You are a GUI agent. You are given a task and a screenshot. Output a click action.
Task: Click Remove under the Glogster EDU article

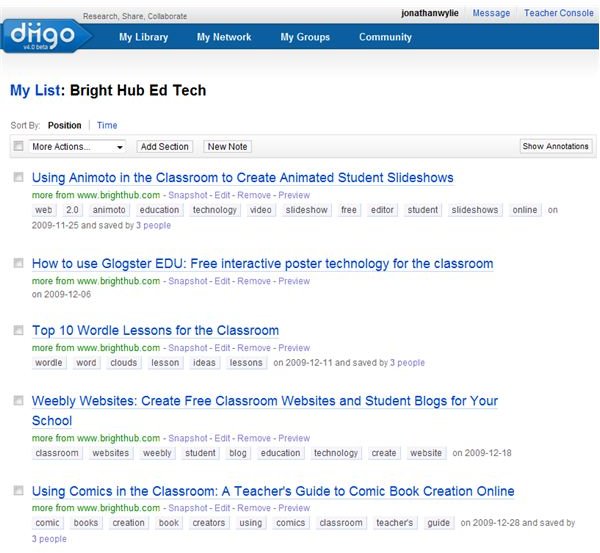pyautogui.click(x=254, y=281)
